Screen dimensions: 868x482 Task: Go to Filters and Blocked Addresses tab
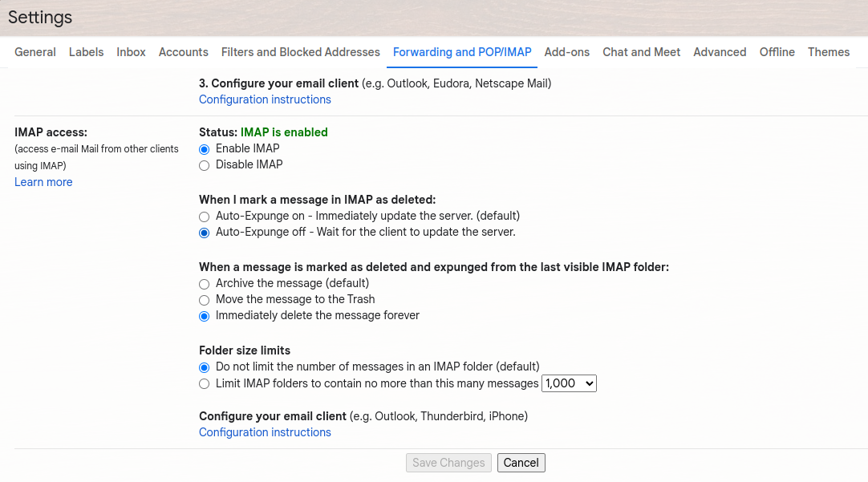[301, 52]
